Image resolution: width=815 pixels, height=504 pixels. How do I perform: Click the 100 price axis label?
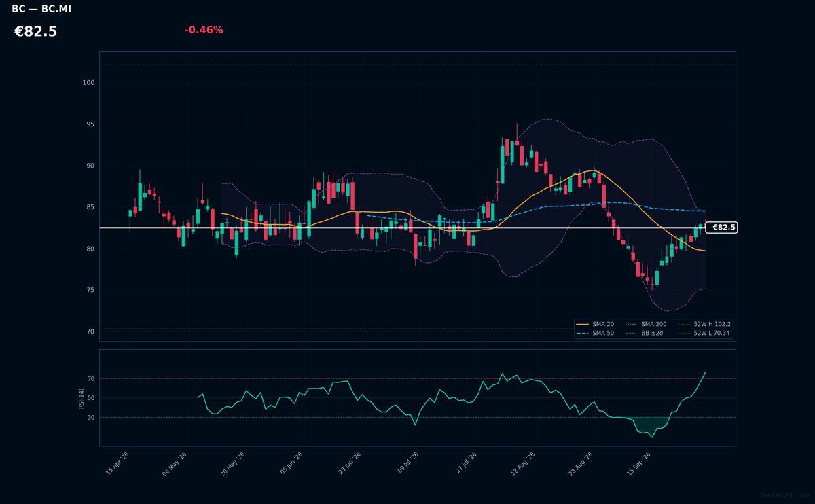[x=88, y=83]
